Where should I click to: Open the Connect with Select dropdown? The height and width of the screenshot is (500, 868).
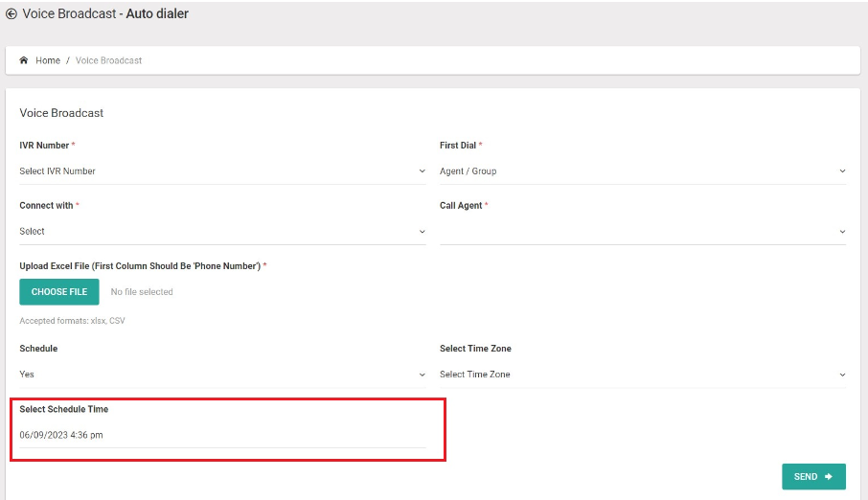point(222,232)
